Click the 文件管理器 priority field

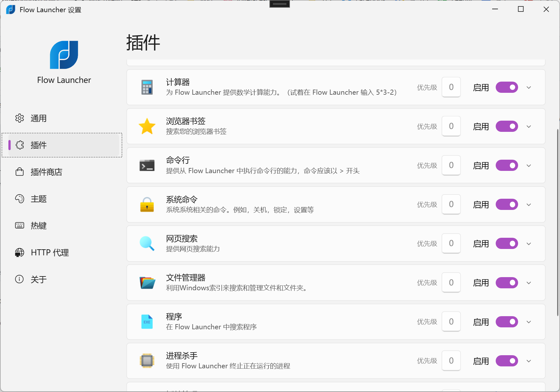click(x=451, y=282)
